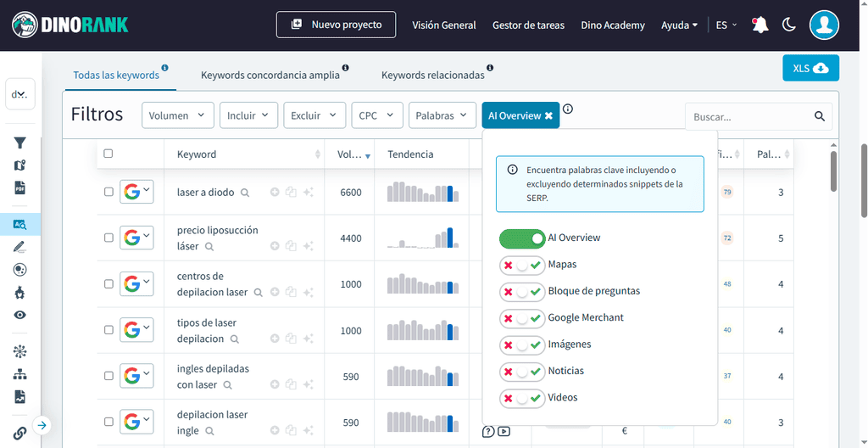
Task: Open the Ayuda menu dropdown
Action: click(679, 25)
